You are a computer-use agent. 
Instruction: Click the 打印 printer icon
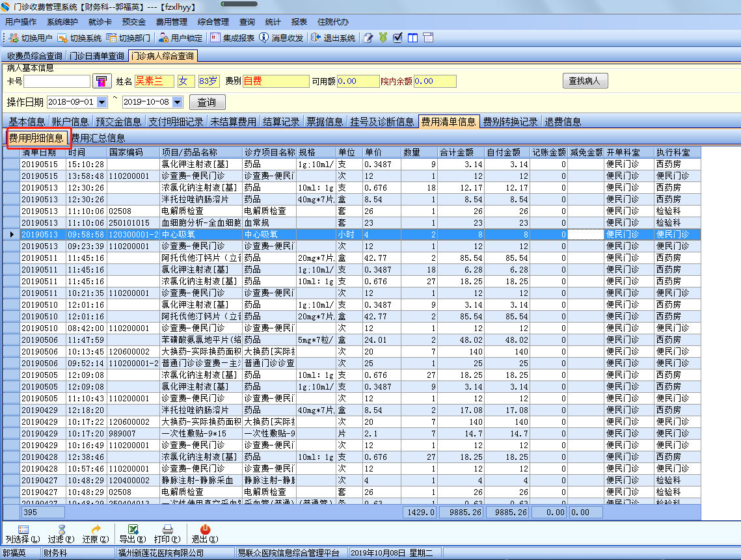pyautogui.click(x=167, y=529)
